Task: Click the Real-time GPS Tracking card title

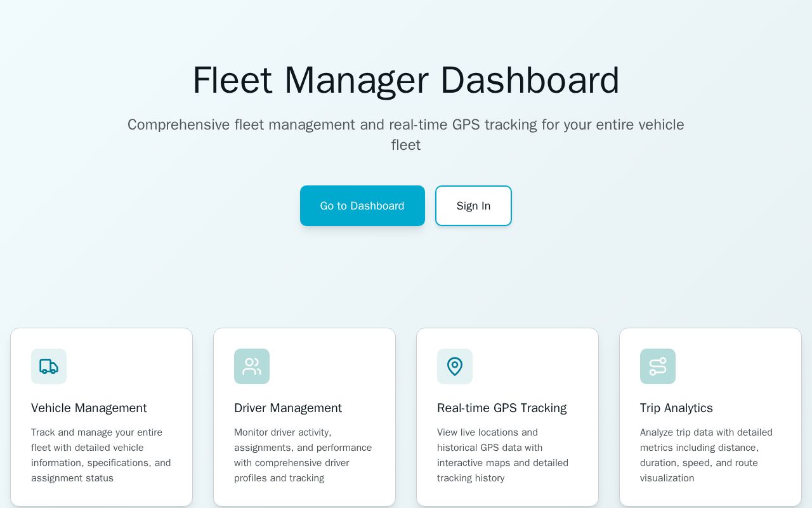Action: tap(502, 408)
